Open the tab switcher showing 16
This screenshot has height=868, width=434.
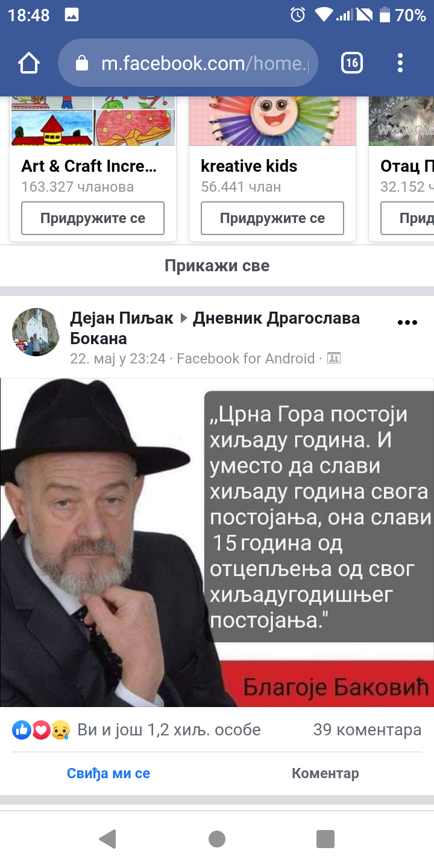pos(352,63)
